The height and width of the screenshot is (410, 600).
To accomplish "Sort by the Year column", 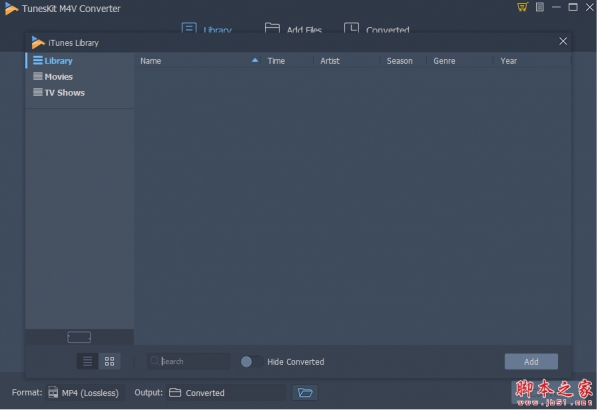I will click(511, 61).
